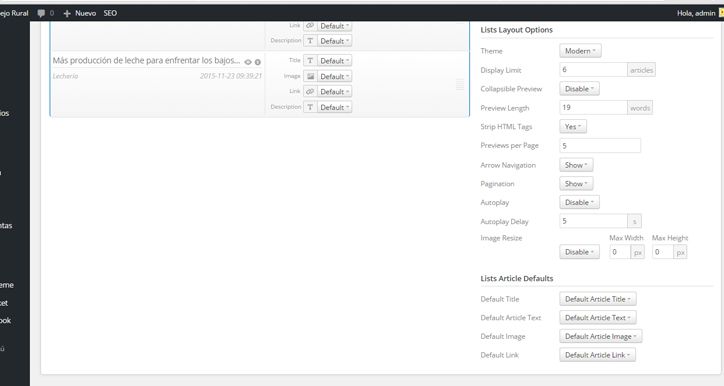
Task: Click the chain link icon in the article above 'Más producción'
Action: click(310, 26)
